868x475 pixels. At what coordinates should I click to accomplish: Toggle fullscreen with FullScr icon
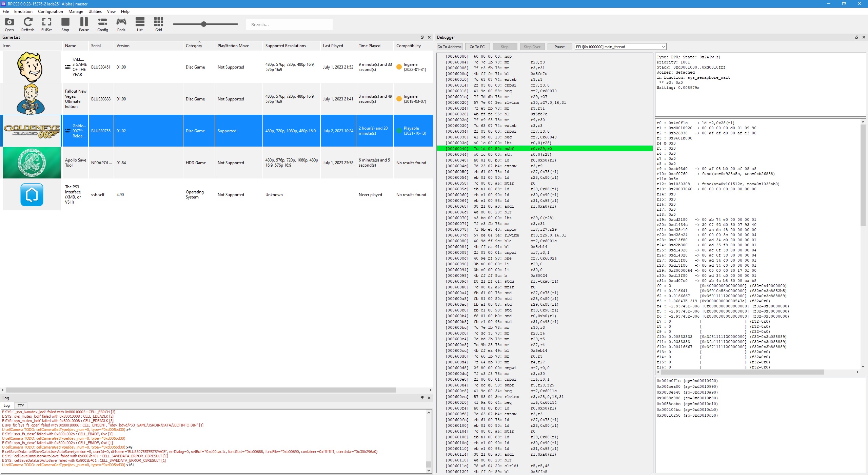click(x=46, y=24)
